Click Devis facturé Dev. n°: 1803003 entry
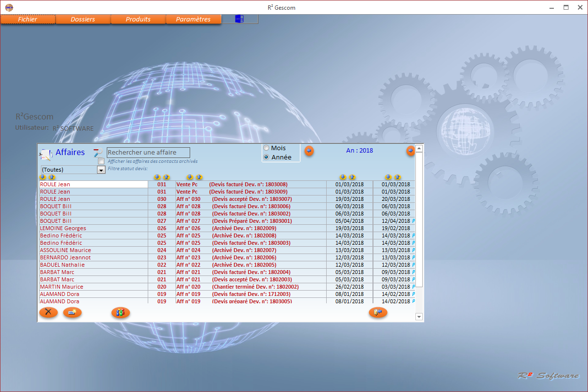 (252, 243)
